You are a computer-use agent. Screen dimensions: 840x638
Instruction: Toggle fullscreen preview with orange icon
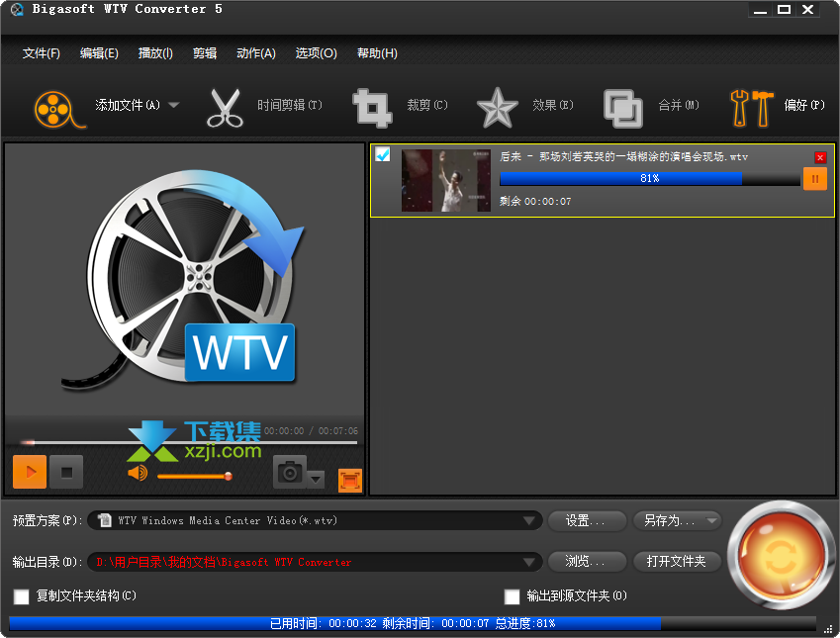point(350,481)
